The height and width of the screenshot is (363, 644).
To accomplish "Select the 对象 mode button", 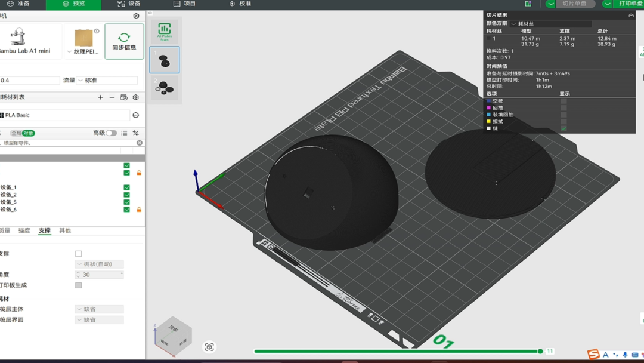I will 29,133.
